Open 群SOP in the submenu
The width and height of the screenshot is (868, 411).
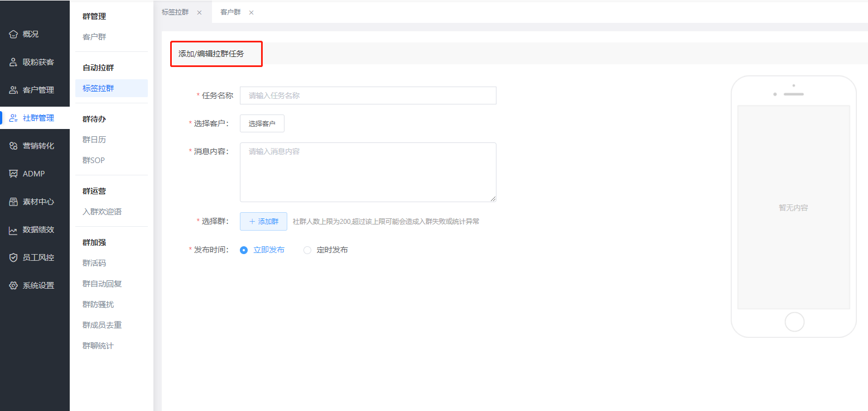point(94,160)
